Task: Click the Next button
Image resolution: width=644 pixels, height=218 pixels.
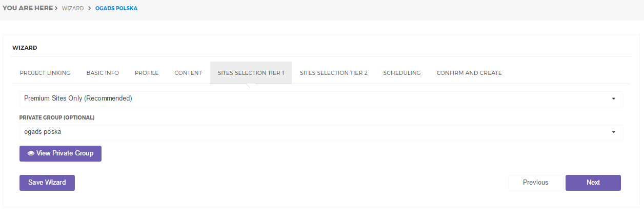Action: pyautogui.click(x=593, y=183)
